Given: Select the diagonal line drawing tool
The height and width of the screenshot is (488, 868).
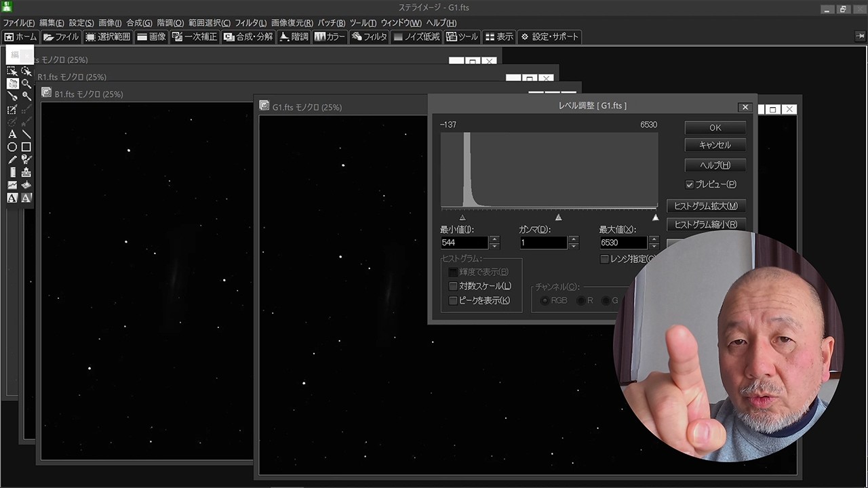Looking at the screenshot, I should [x=26, y=134].
